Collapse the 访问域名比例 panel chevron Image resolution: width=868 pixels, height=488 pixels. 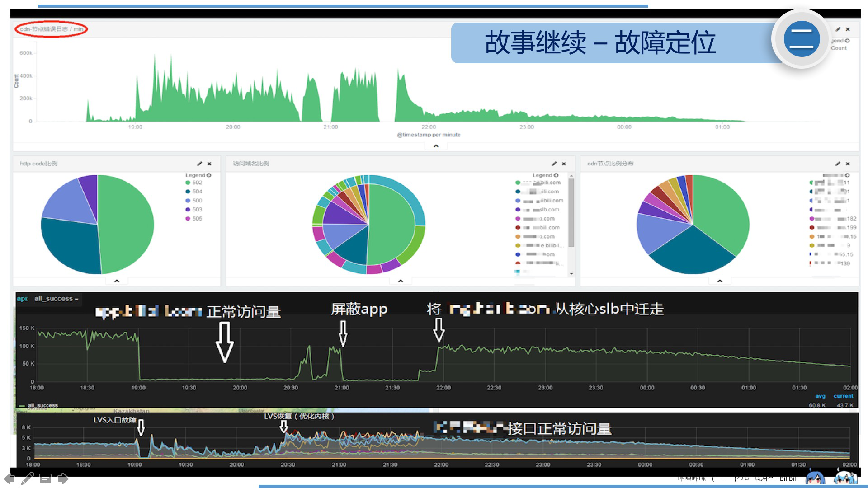point(400,281)
